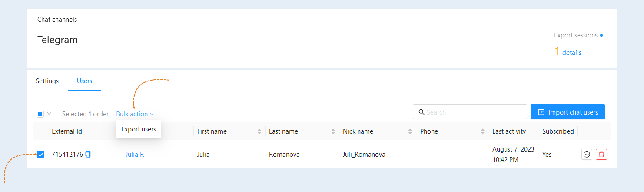
Task: Uncheck the Julia R row checkbox
Action: coord(40,154)
